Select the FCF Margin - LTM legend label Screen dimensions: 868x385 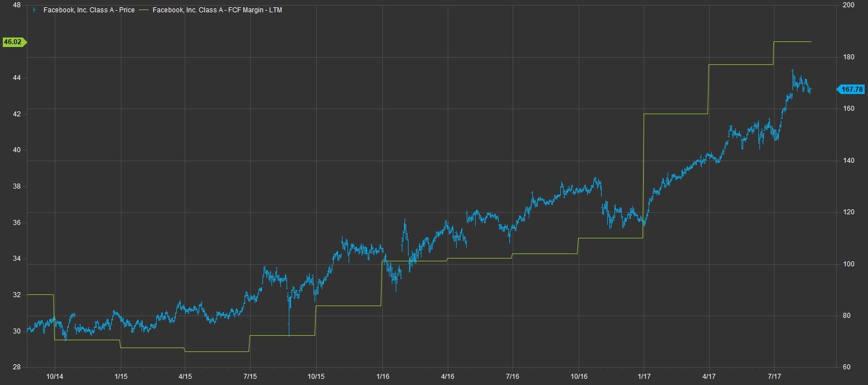tap(217, 10)
